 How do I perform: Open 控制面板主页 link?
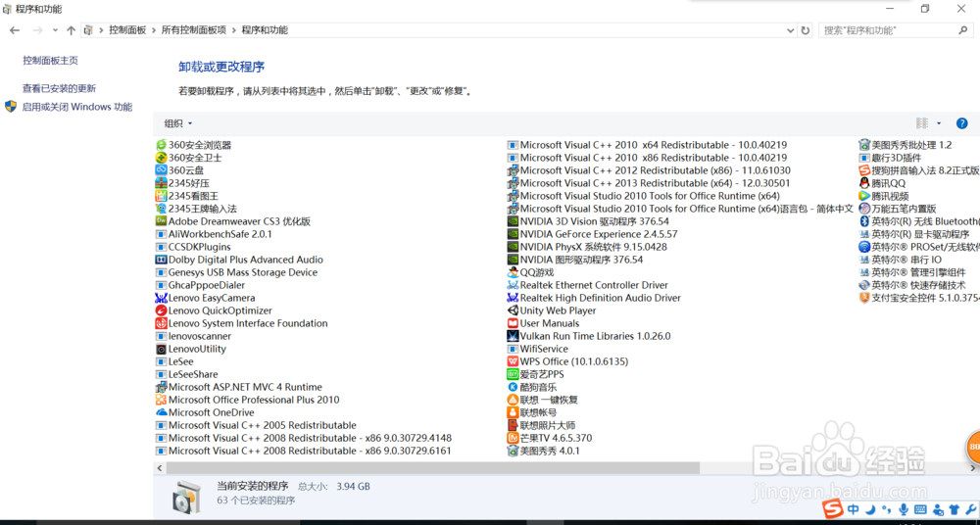(x=51, y=61)
